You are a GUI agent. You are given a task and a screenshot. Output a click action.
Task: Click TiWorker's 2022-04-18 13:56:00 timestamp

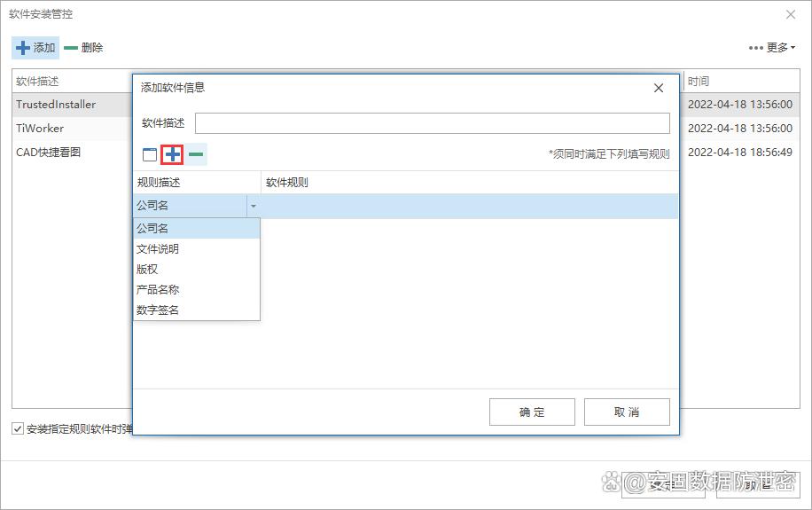(x=739, y=129)
